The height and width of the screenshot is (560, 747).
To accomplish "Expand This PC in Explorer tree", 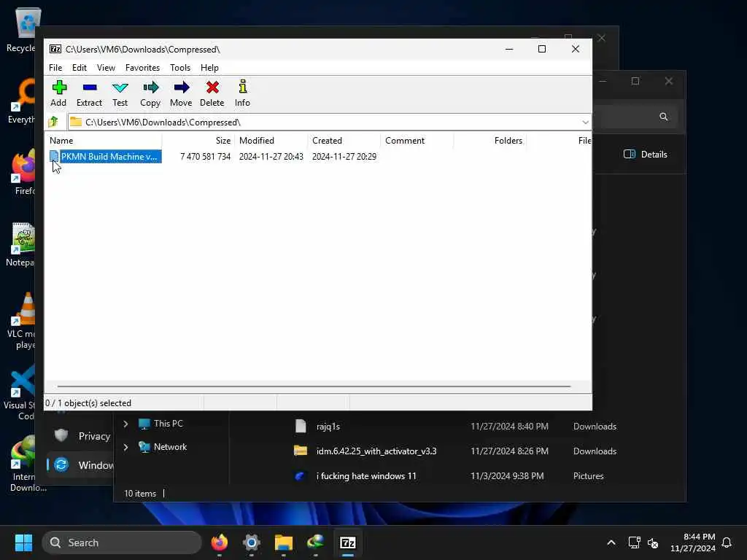I will [125, 424].
